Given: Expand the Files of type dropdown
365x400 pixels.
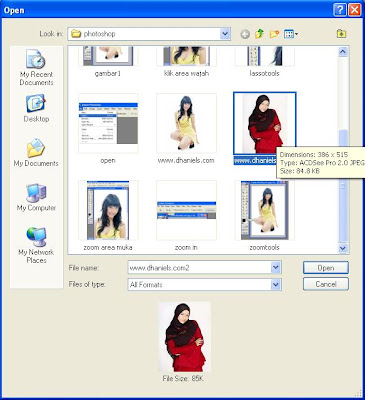Looking at the screenshot, I should click(276, 284).
